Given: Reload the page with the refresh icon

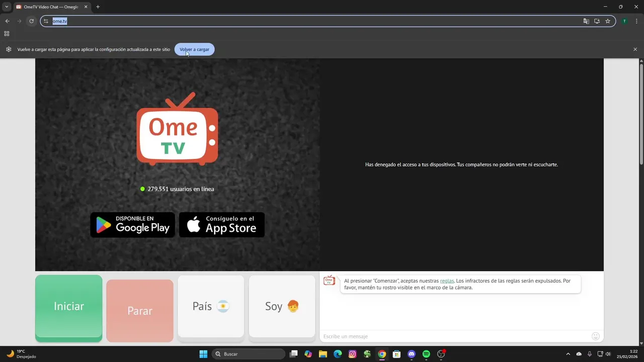Looking at the screenshot, I should click(x=31, y=21).
